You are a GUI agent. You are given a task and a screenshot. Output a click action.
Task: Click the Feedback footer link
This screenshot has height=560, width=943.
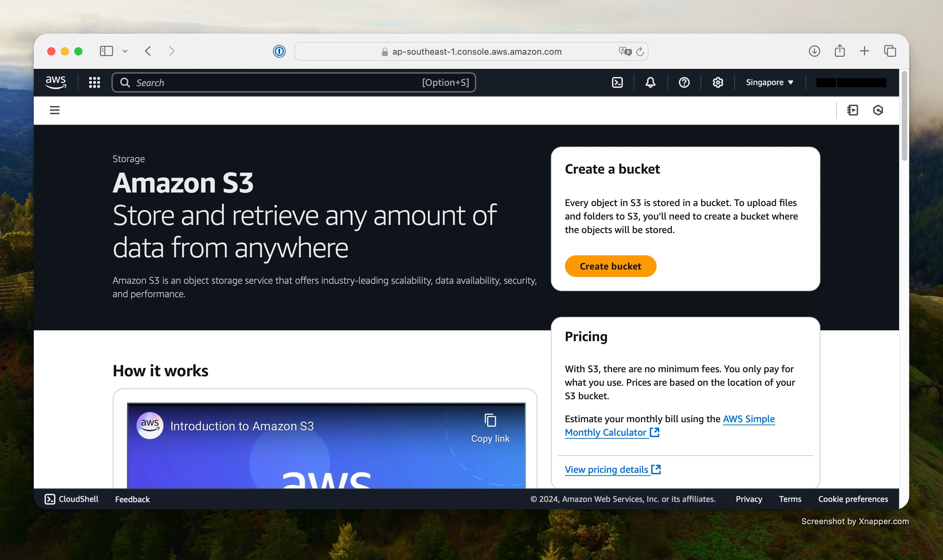[132, 499]
